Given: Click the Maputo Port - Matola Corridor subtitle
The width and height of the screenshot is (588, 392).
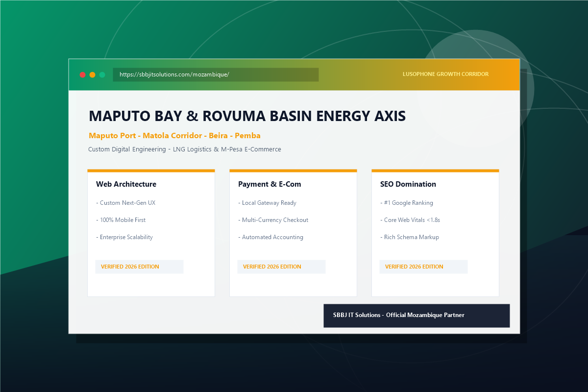Looking at the screenshot, I should [x=174, y=135].
